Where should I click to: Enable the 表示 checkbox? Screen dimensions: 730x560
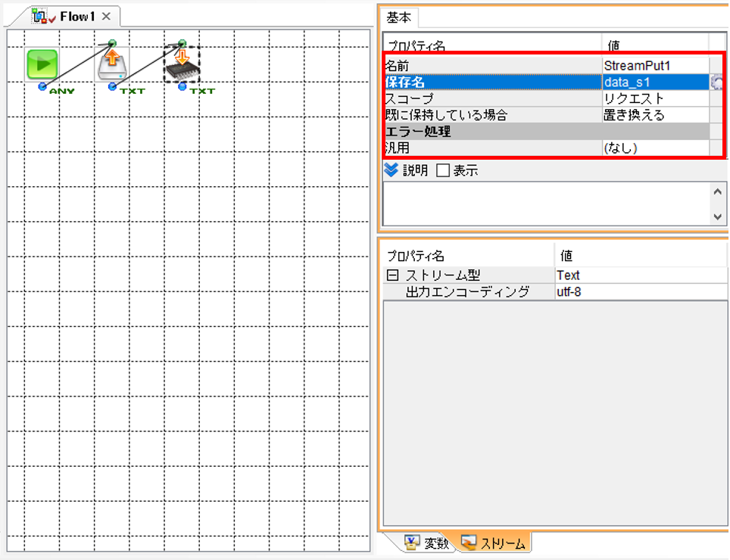pyautogui.click(x=443, y=170)
